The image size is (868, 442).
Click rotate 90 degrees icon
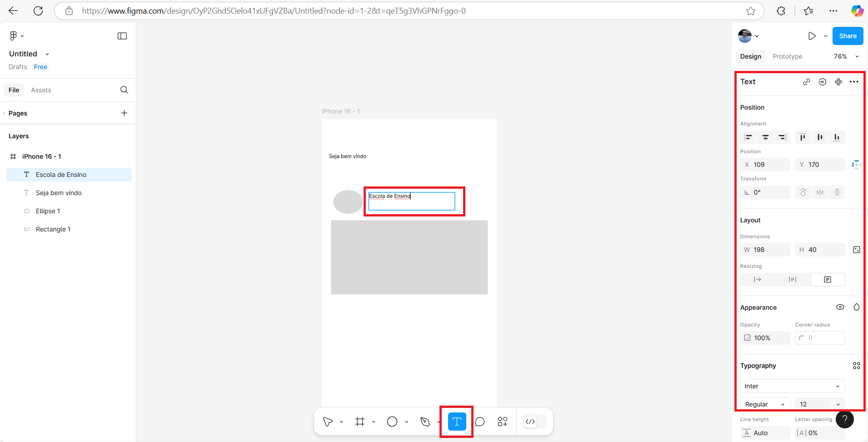click(803, 192)
